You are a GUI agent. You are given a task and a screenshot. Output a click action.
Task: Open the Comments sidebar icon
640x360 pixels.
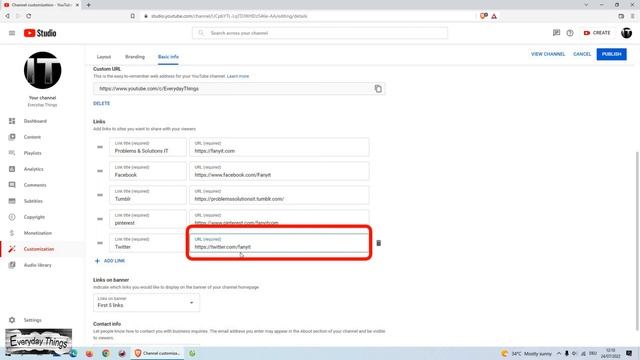click(x=12, y=185)
